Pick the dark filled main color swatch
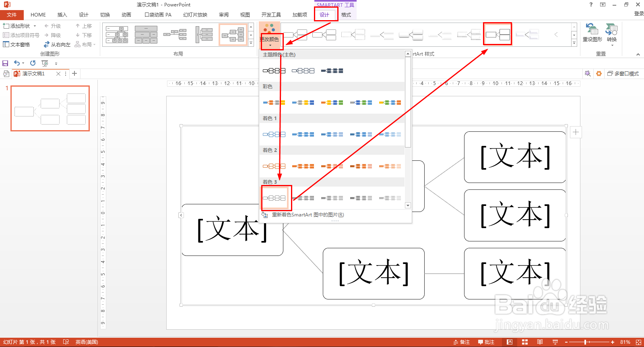This screenshot has height=347, width=644. pyautogui.click(x=332, y=71)
